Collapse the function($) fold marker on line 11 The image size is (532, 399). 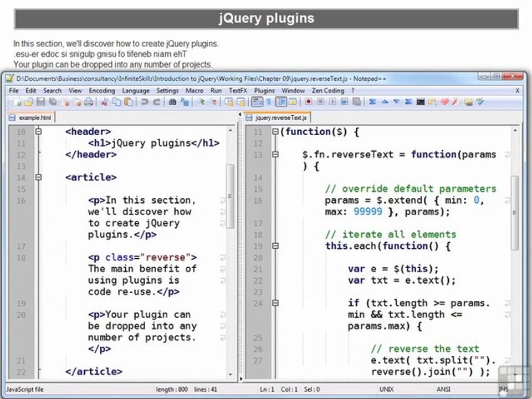pos(275,132)
